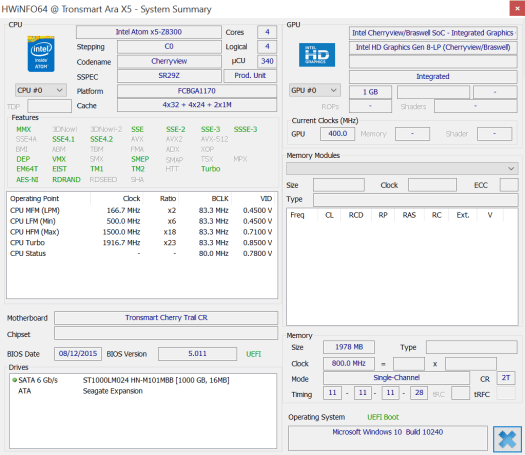
Task: Click the green SATA drive status indicator
Action: click(x=14, y=380)
